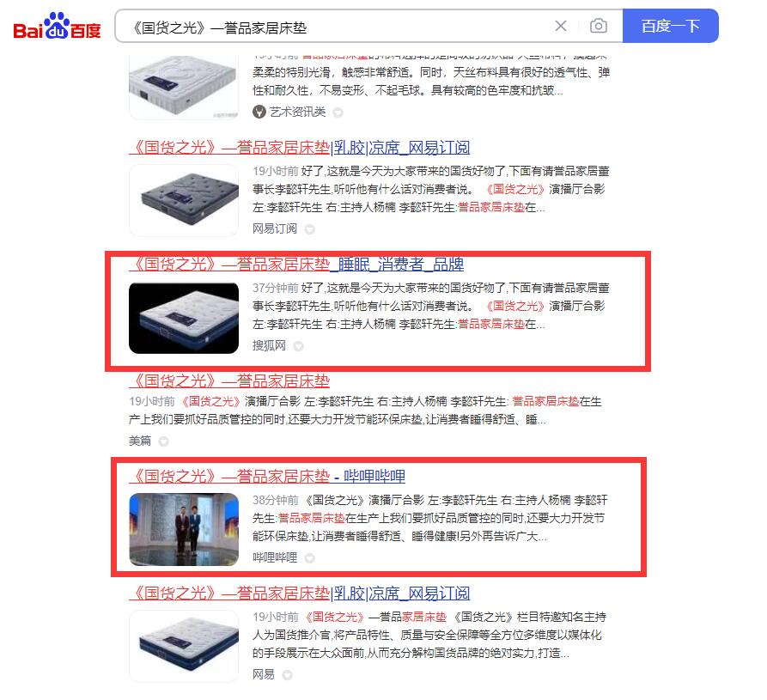
Task: Click the studio hosts thumbnail image
Action: pos(184,530)
